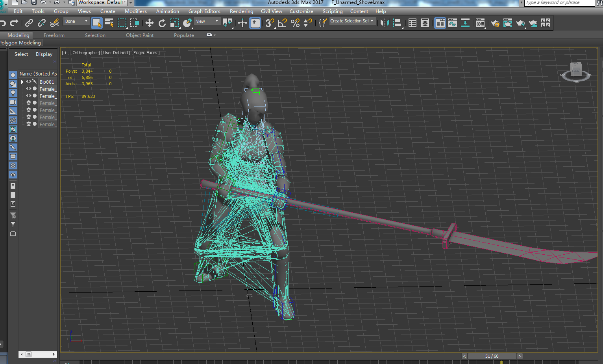Viewport: 603px width, 364px height.
Task: Open the Schematic View icon
Action: coord(465,23)
